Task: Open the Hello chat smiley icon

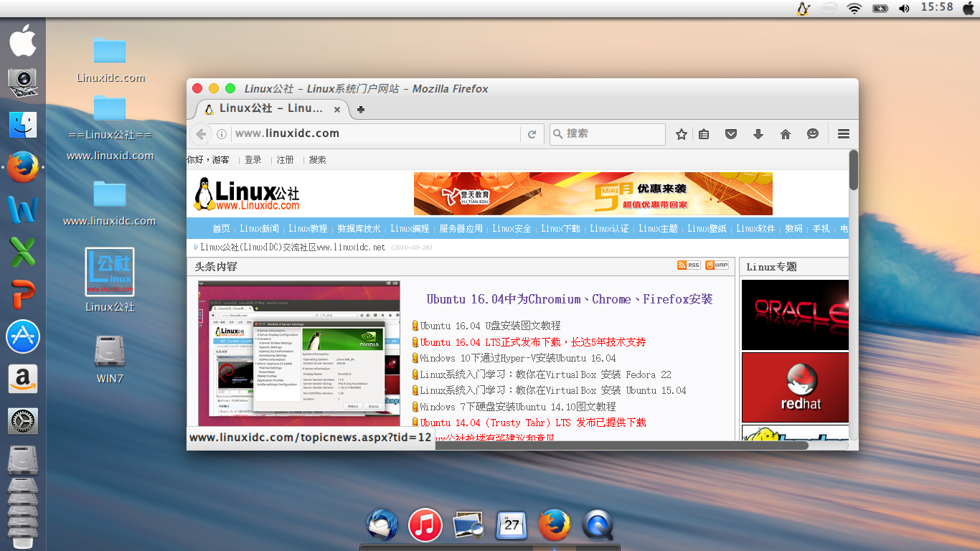Action: coord(813,134)
